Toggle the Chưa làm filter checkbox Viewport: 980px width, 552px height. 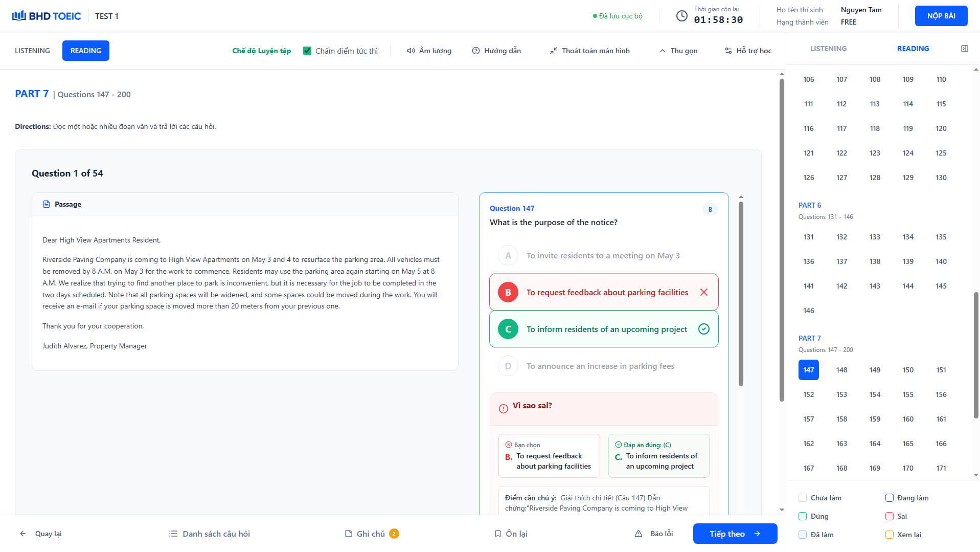point(803,498)
